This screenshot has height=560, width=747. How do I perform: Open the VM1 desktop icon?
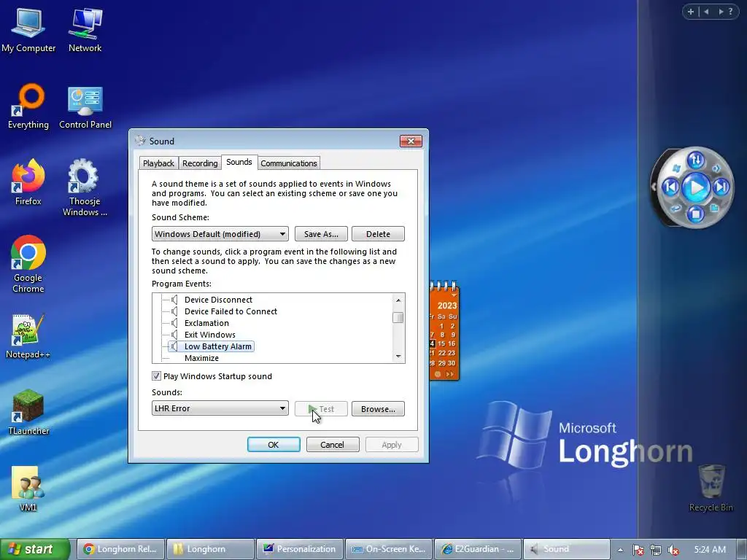pyautogui.click(x=28, y=489)
